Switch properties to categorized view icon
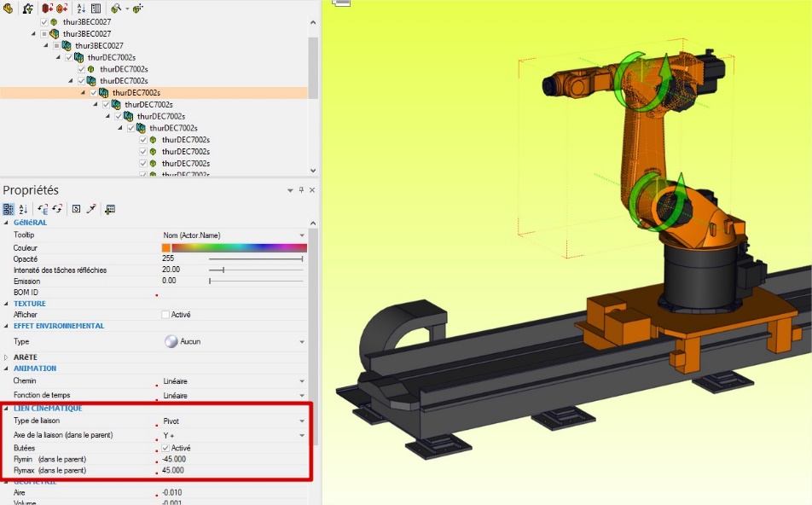 click(9, 209)
